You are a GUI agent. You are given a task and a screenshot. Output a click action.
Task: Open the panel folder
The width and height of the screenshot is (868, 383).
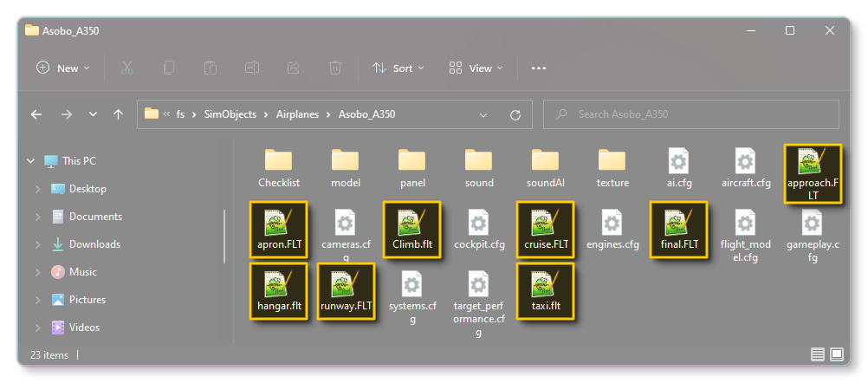point(411,168)
